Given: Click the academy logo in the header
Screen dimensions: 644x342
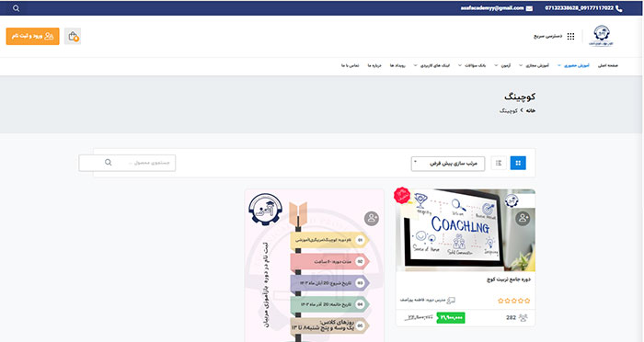Looking at the screenshot, I should coord(602,36).
